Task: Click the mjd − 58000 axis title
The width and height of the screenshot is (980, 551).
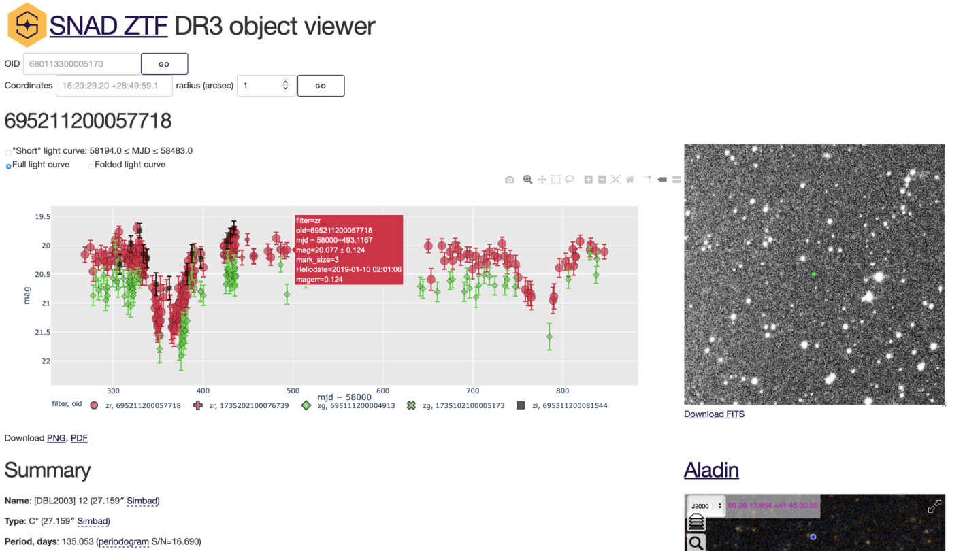Action: [344, 397]
